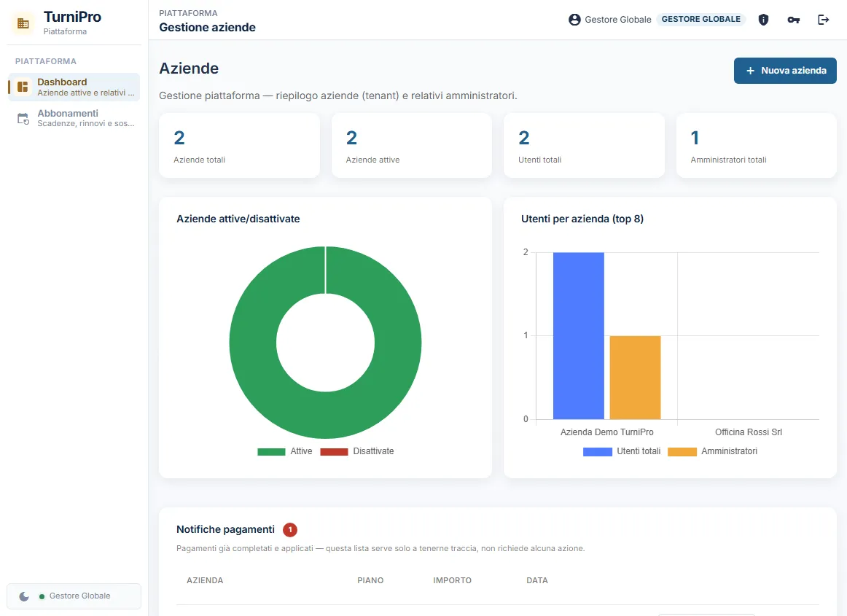The width and height of the screenshot is (847, 616).
Task: Open the Utenti totali stat card
Action: click(x=584, y=145)
